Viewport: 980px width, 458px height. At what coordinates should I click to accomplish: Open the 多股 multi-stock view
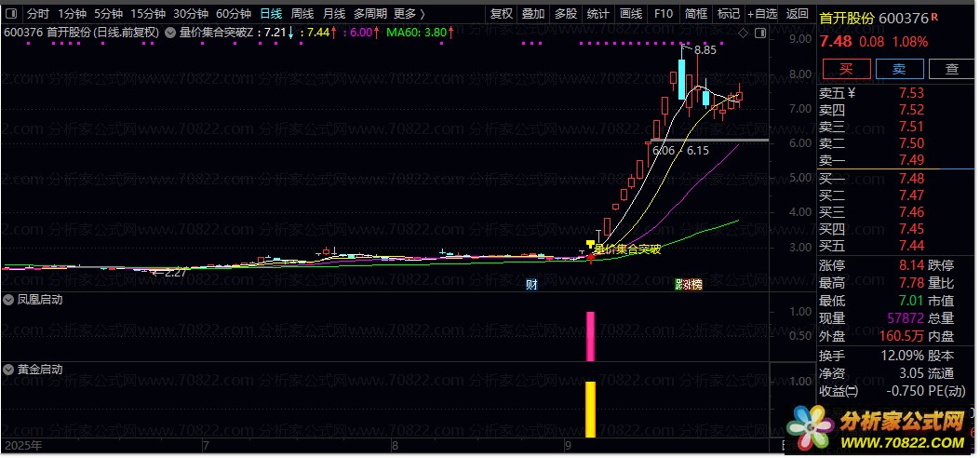tap(566, 13)
